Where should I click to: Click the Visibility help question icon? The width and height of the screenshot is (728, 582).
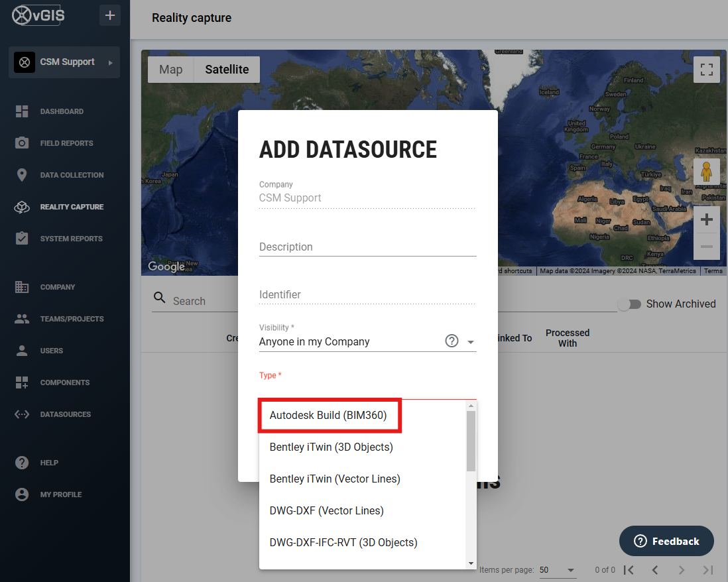pyautogui.click(x=452, y=341)
